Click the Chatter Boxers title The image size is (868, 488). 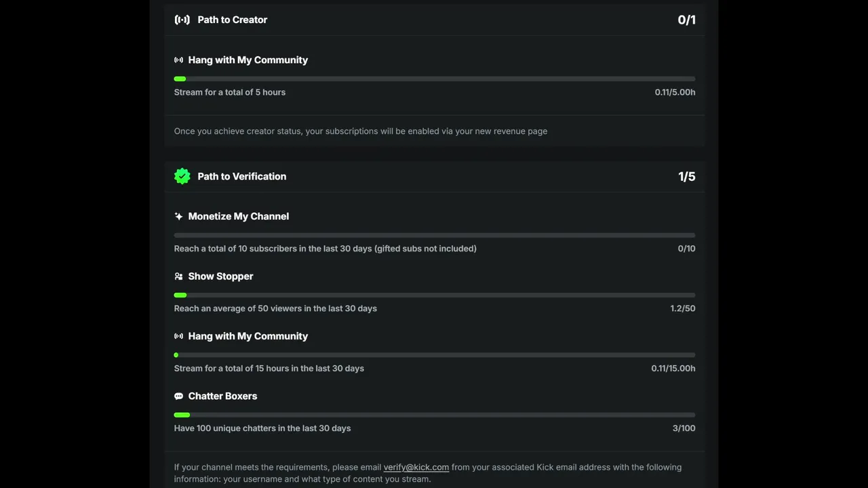[x=222, y=396]
